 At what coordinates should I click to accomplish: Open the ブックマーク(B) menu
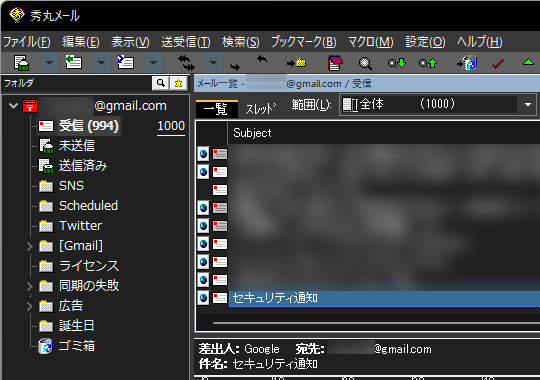click(303, 42)
